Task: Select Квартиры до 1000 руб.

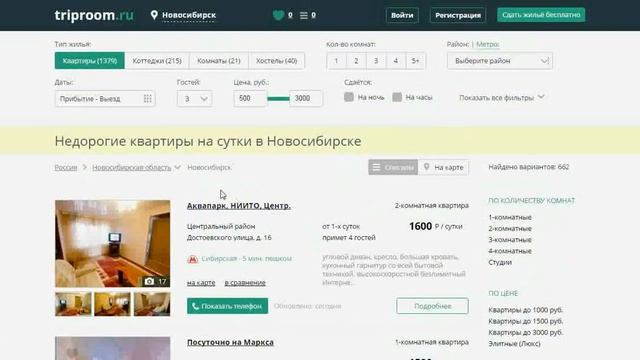Action: [x=526, y=310]
